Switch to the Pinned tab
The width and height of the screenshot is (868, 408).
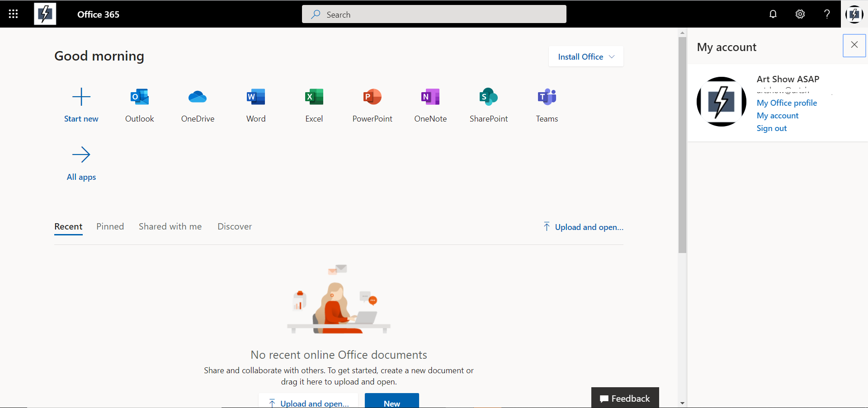pos(110,226)
